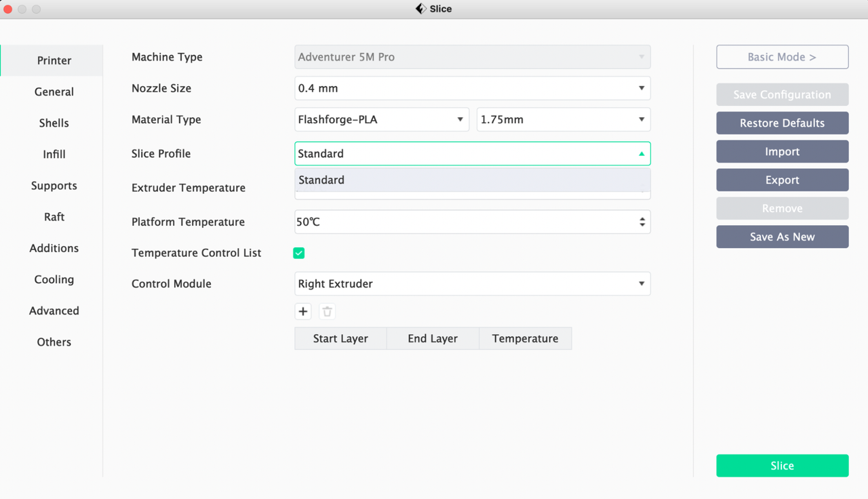The height and width of the screenshot is (499, 868).
Task: Collapse the Slice Profile dropdown
Action: click(473, 153)
